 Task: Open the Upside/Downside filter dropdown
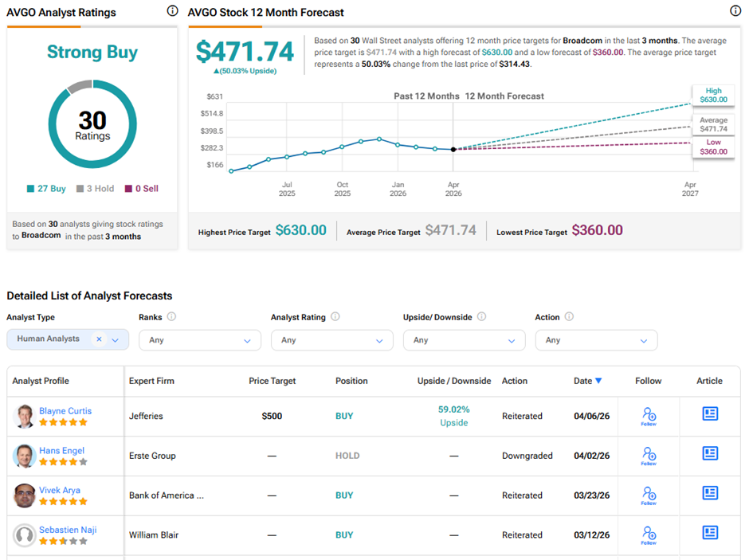(464, 340)
